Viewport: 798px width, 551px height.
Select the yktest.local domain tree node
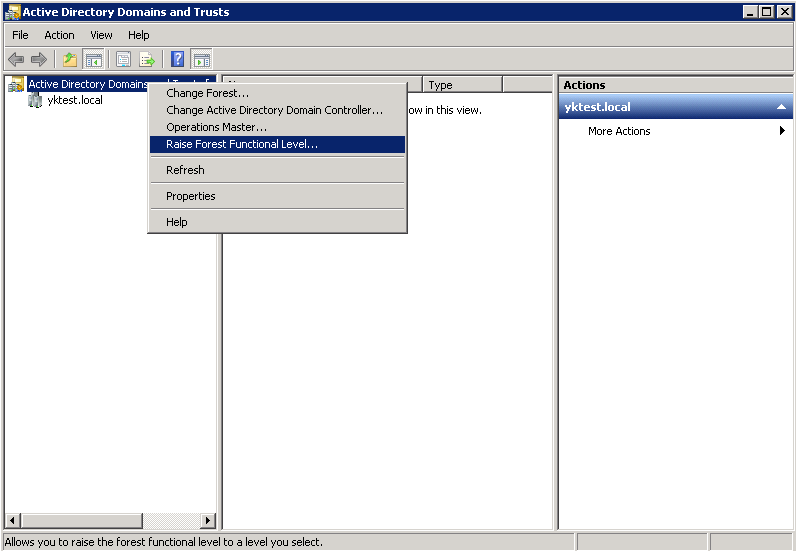74,100
